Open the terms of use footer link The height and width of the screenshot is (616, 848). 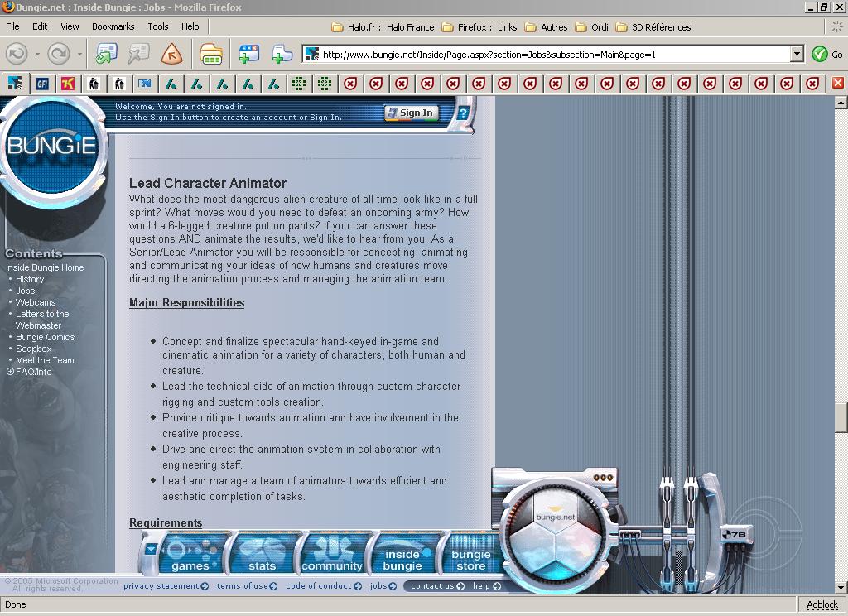(x=247, y=585)
